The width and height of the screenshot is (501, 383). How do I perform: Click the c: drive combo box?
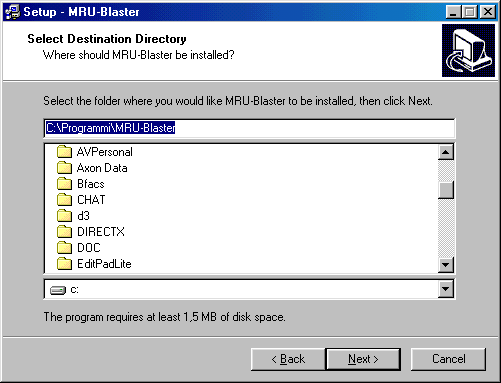pos(249,289)
